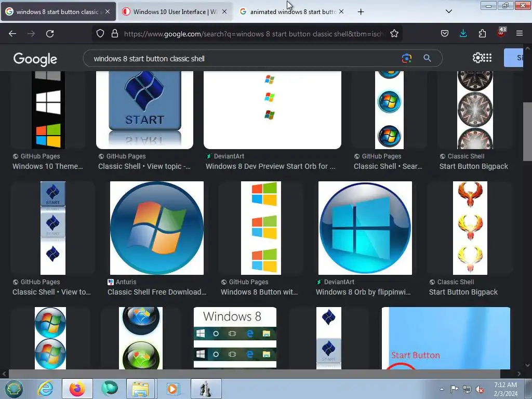Open the taskbar clock showing 7:12 AM
The width and height of the screenshot is (532, 399).
click(506, 389)
